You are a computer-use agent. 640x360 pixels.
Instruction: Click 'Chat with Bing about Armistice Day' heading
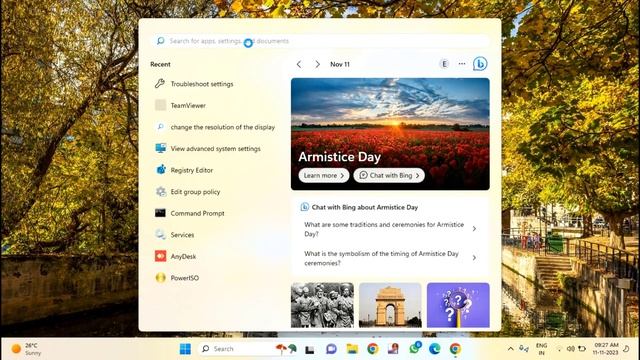coord(364,207)
